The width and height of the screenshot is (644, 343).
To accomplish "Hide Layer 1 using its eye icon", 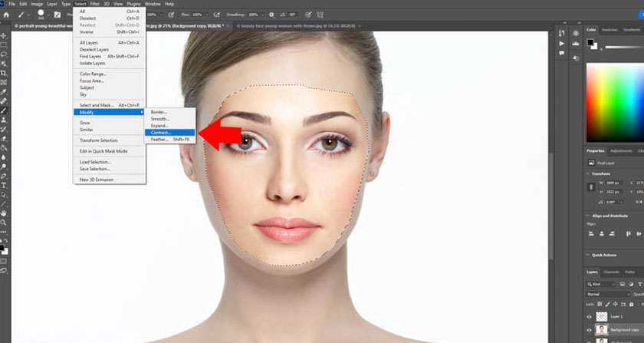I will click(x=590, y=316).
